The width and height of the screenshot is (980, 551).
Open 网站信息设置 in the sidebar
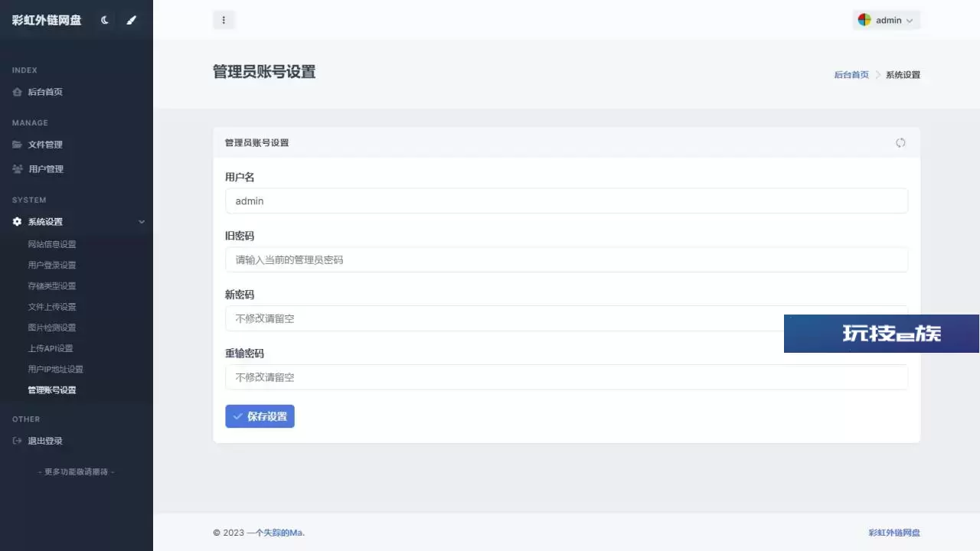[x=52, y=244]
